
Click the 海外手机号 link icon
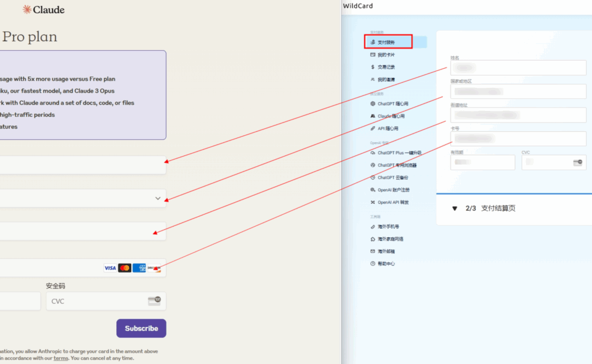[373, 226]
